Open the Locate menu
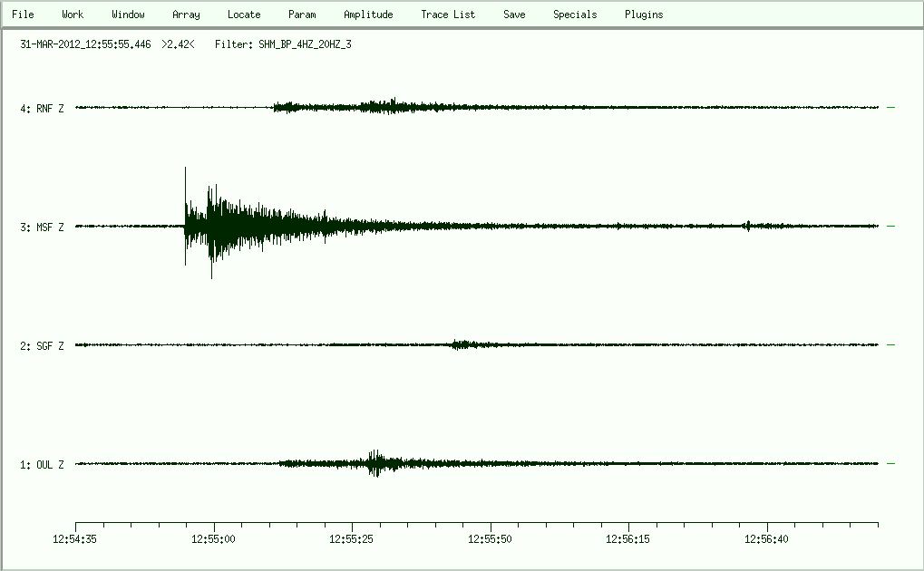 244,15
